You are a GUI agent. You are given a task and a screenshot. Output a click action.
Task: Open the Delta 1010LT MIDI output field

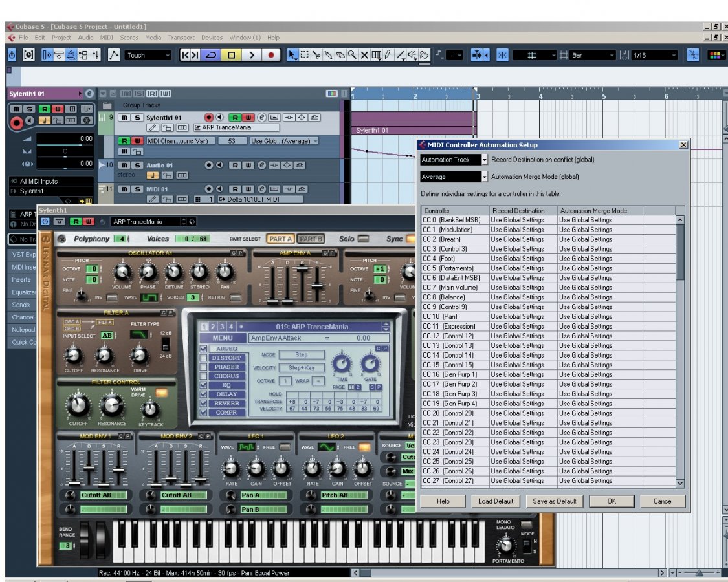coord(260,199)
